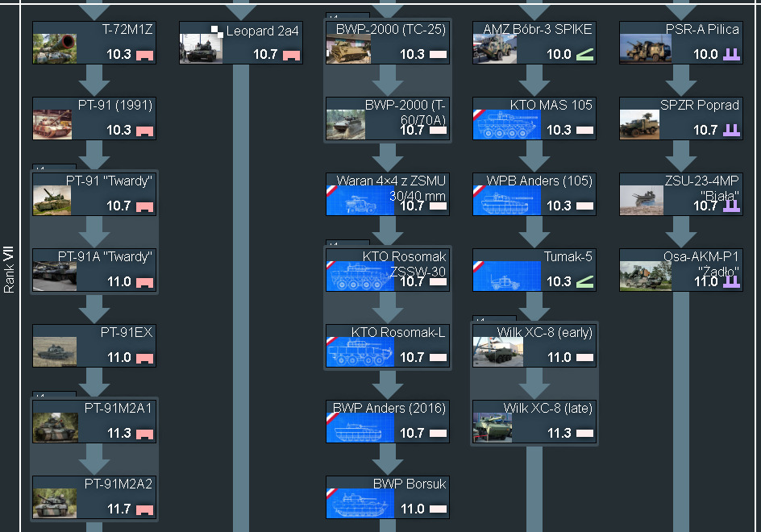
Task: Select the PT-91M2A2 tank photo
Action: (55, 503)
